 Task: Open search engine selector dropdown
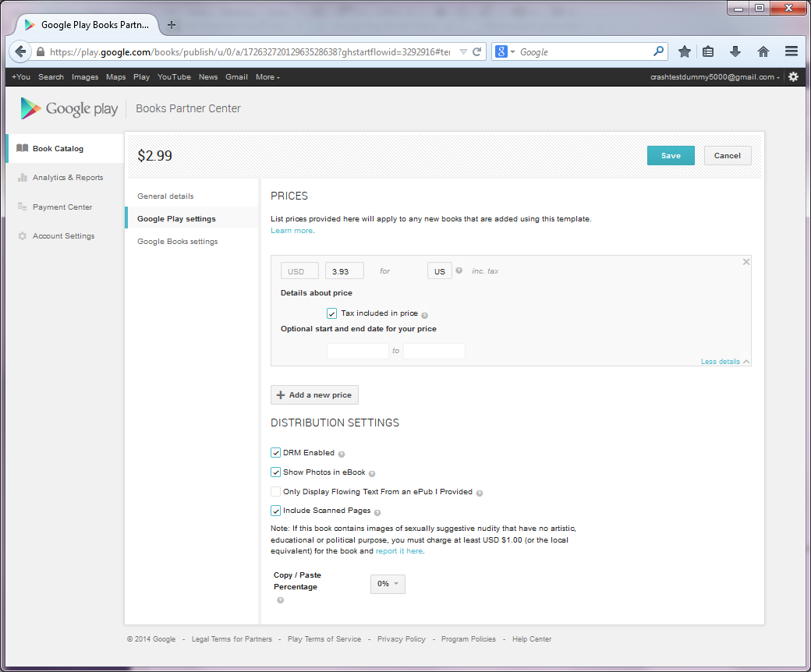[505, 51]
